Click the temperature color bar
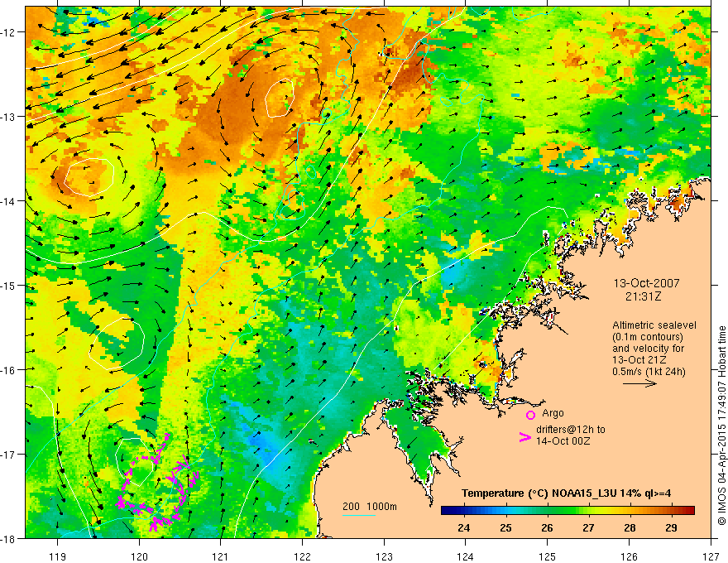 pyautogui.click(x=568, y=511)
